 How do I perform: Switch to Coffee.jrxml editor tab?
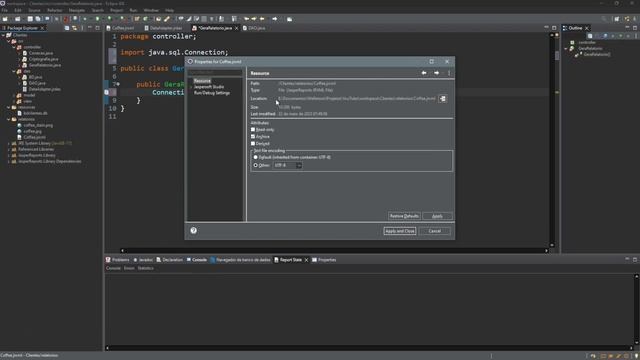120,28
